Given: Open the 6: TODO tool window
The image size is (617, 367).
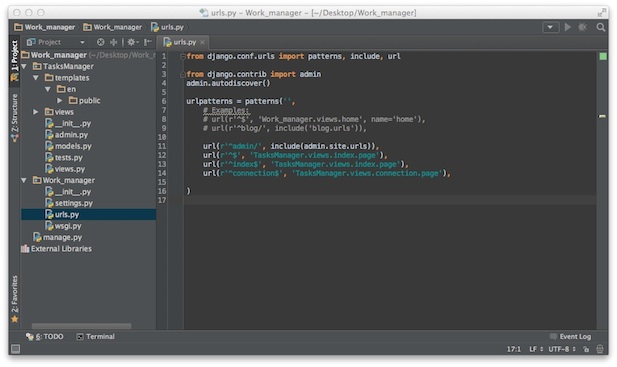Looking at the screenshot, I should 44,337.
